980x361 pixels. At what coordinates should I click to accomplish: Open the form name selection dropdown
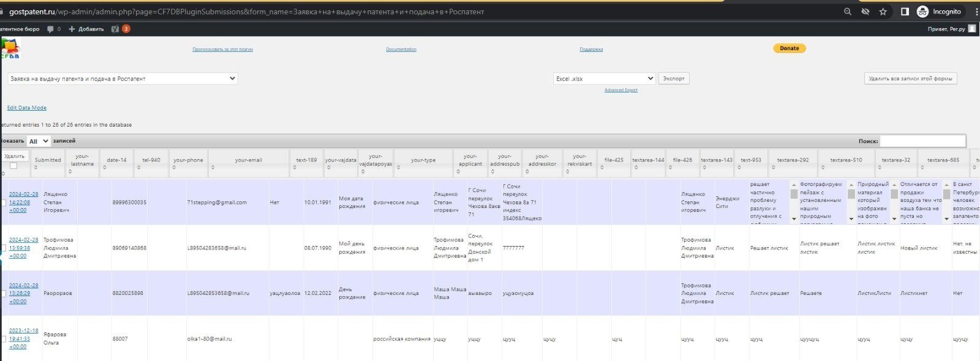coord(123,78)
